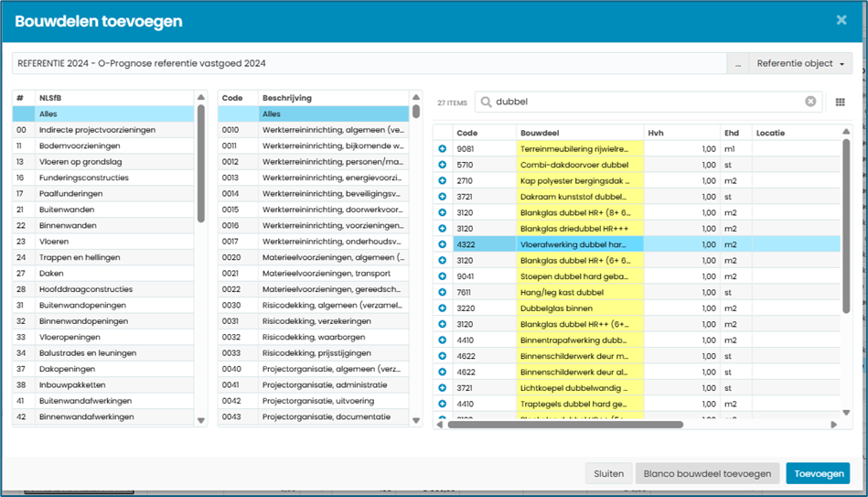The height and width of the screenshot is (497, 868).
Task: Click the ellipsis browse reference button
Action: [738, 63]
